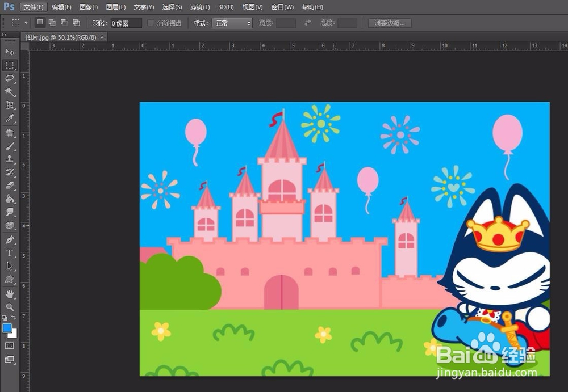Select the Type tool

tap(10, 253)
